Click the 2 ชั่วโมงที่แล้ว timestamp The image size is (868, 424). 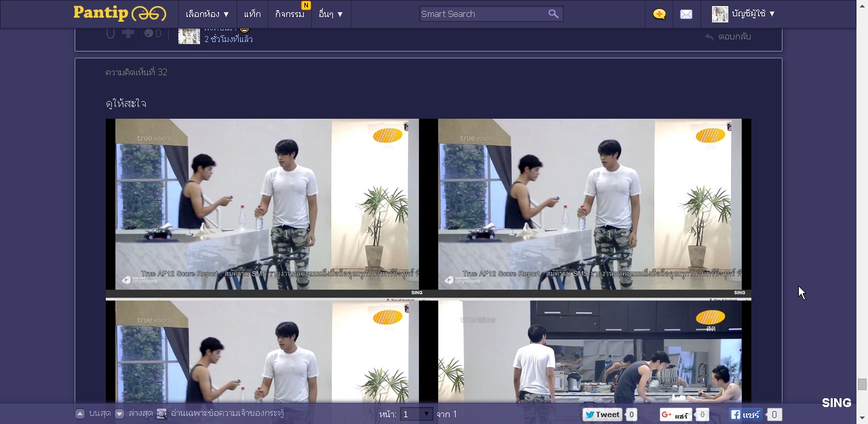(x=229, y=39)
